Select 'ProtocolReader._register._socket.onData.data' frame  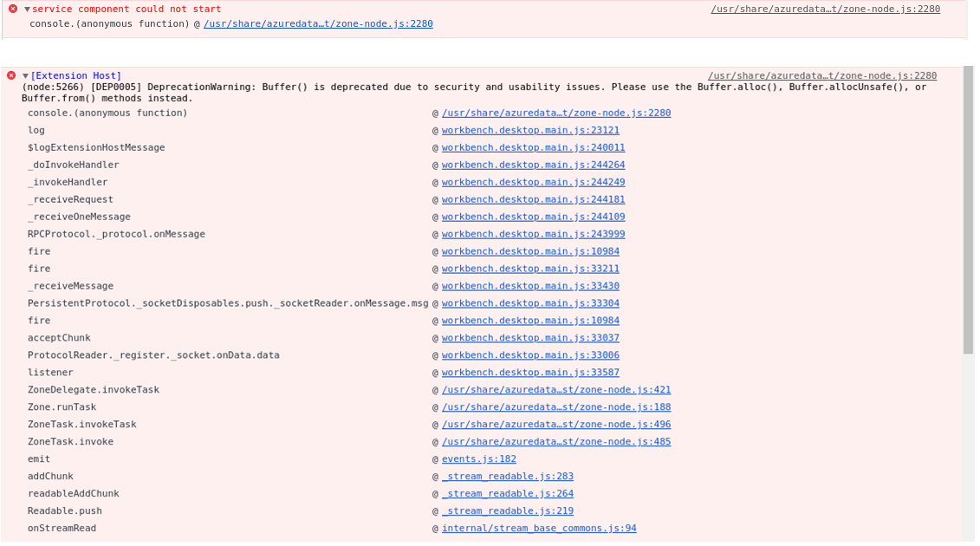pos(153,355)
